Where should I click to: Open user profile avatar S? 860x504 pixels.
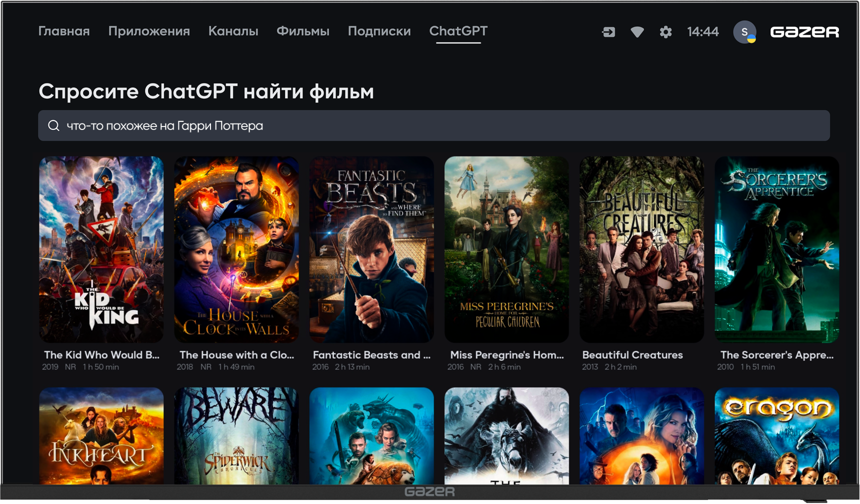744,32
